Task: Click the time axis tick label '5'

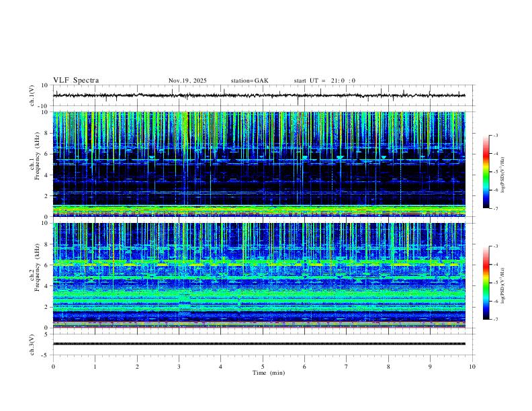Action: (x=263, y=367)
